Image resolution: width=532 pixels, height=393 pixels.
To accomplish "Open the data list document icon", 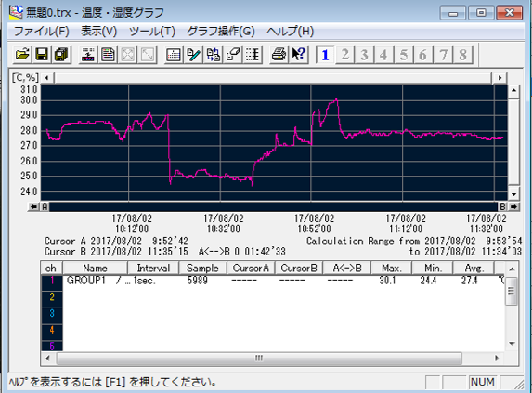I will tap(108, 54).
